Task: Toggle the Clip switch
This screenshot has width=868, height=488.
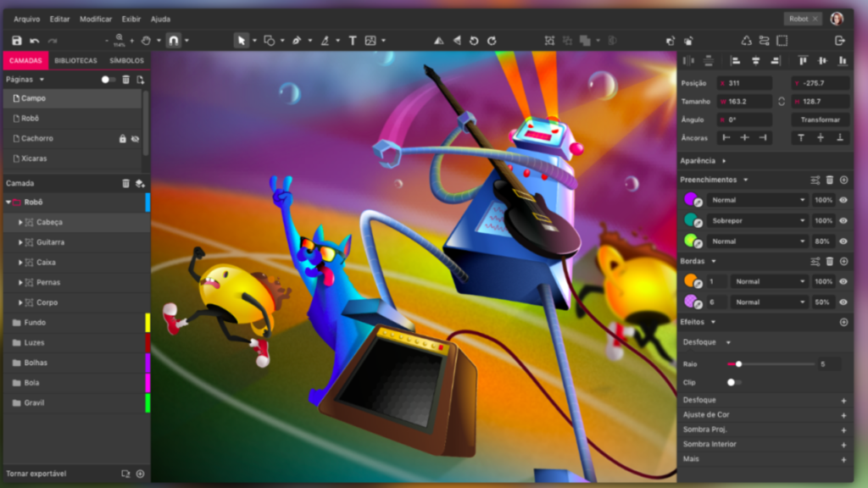Action: click(733, 382)
